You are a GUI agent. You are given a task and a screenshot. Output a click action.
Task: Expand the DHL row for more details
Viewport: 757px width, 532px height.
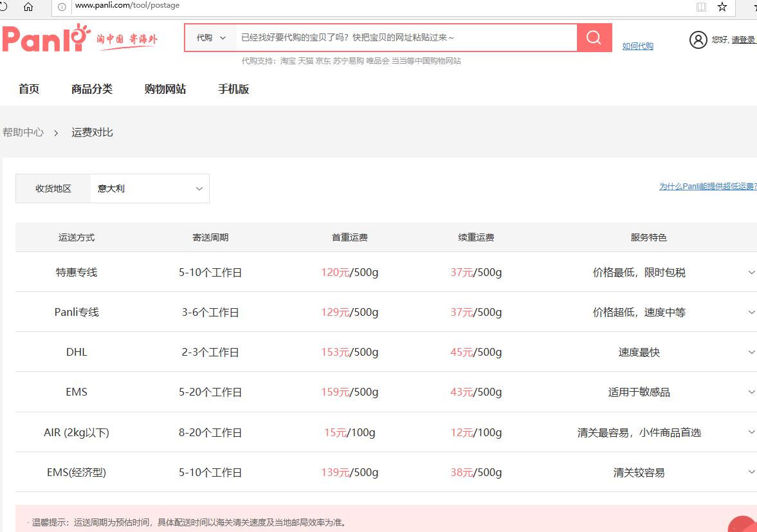pos(751,352)
